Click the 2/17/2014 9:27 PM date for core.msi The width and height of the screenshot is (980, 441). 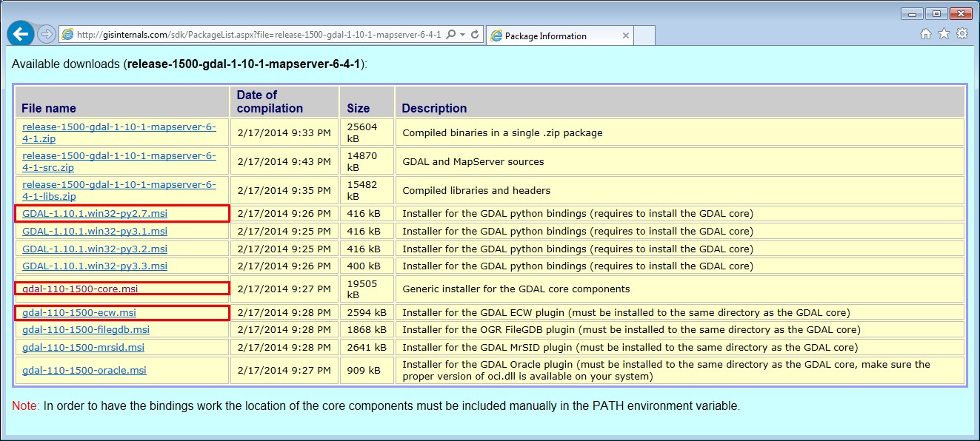point(284,289)
